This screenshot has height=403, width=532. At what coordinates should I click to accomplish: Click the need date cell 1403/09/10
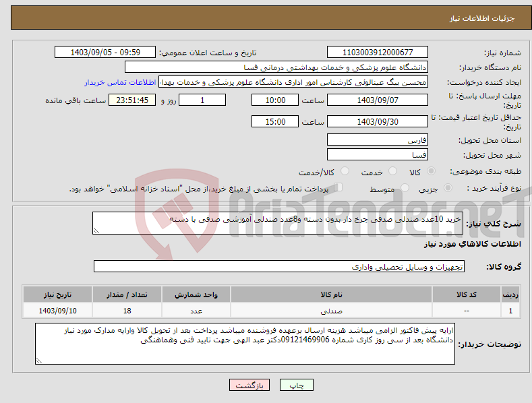(58, 311)
